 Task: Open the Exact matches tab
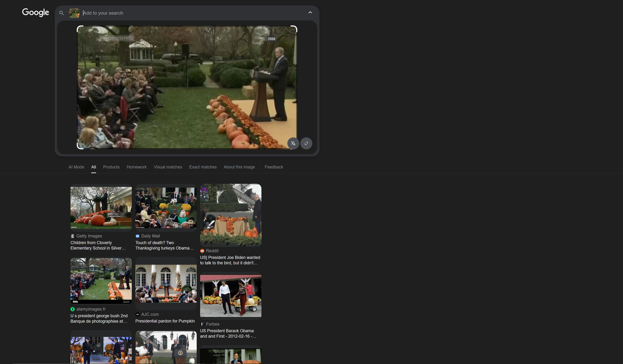click(x=202, y=167)
